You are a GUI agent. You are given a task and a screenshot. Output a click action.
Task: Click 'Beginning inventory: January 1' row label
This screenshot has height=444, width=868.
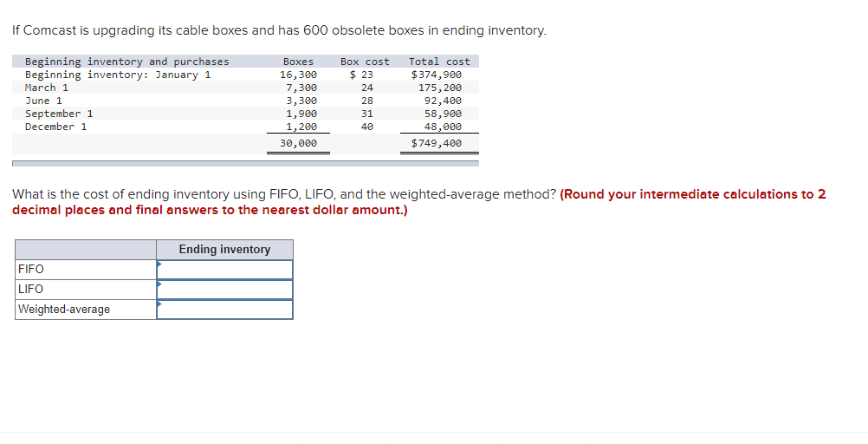pyautogui.click(x=118, y=75)
